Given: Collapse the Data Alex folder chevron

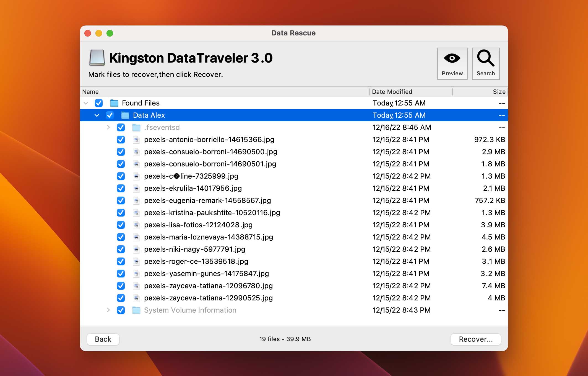Looking at the screenshot, I should tap(97, 115).
